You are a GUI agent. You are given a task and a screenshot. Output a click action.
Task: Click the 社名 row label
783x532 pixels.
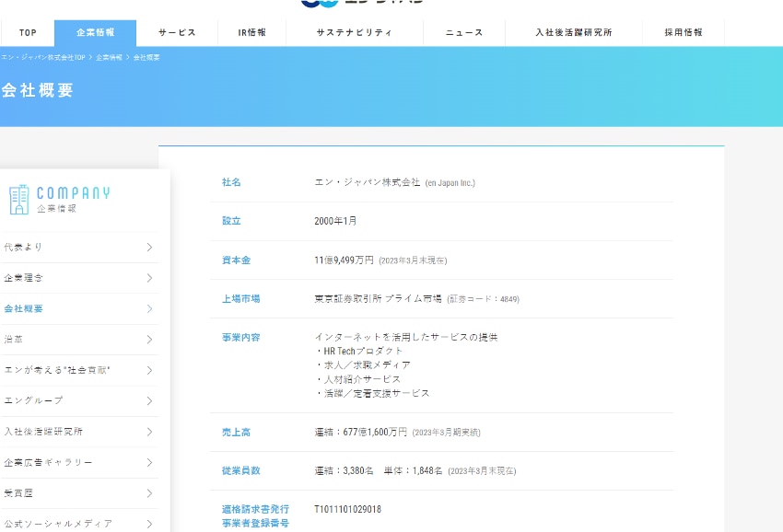point(231,182)
